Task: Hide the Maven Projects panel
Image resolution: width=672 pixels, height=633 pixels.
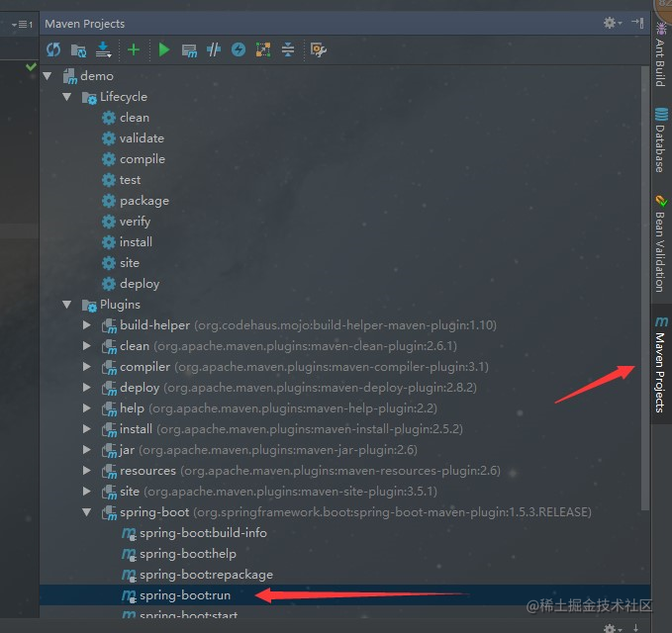Action: tap(637, 23)
